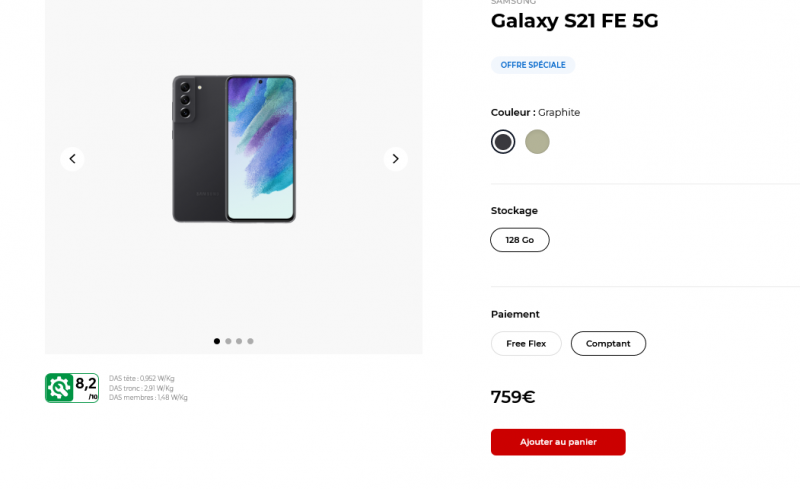Jump to the second carousel dot

pos(228,341)
